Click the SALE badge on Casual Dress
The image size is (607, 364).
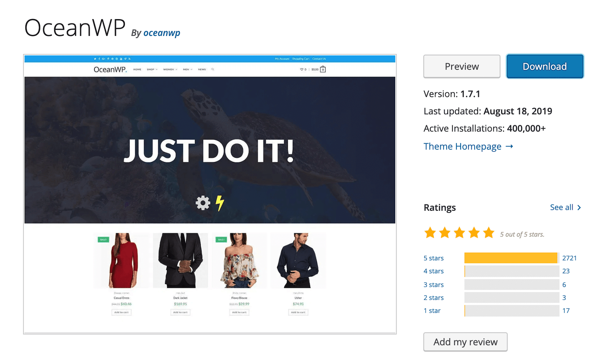click(x=104, y=239)
